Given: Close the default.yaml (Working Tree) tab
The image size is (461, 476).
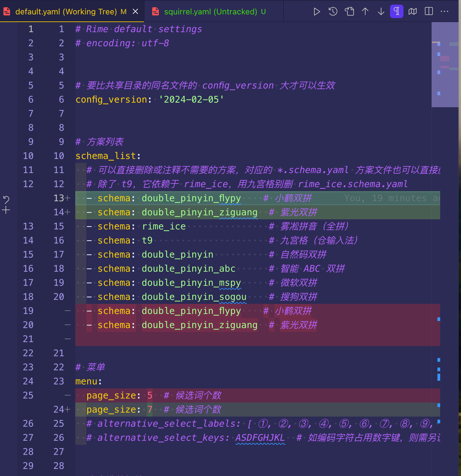Looking at the screenshot, I should pyautogui.click(x=135, y=12).
